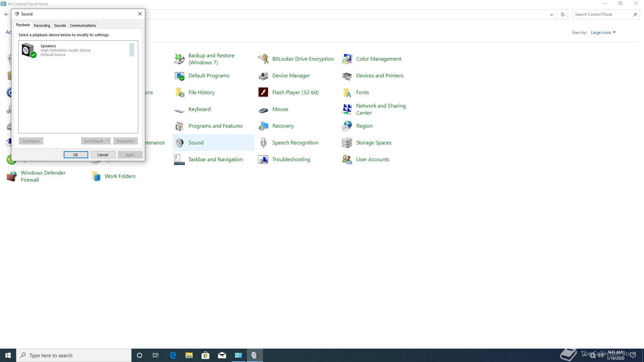
Task: Open User Accounts icon
Action: (x=347, y=160)
